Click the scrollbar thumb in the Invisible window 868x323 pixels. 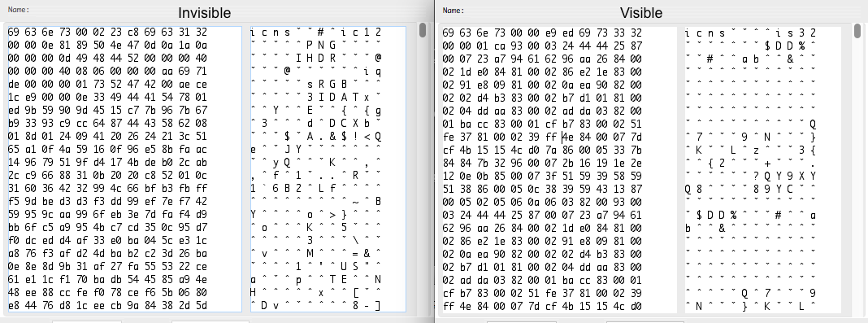click(x=423, y=30)
